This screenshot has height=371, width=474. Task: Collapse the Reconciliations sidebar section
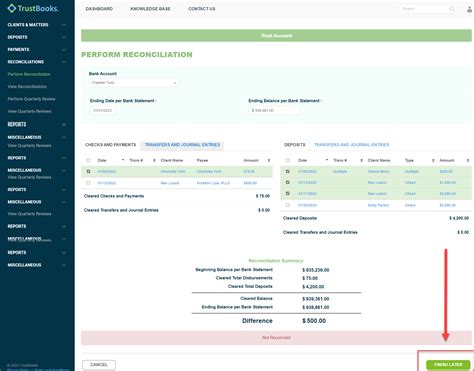click(37, 62)
